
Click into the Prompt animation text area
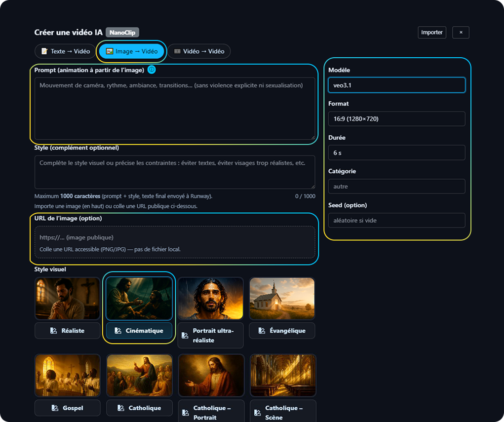175,109
